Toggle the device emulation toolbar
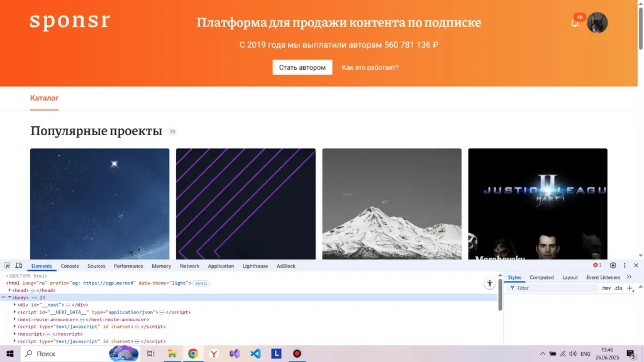 19,265
